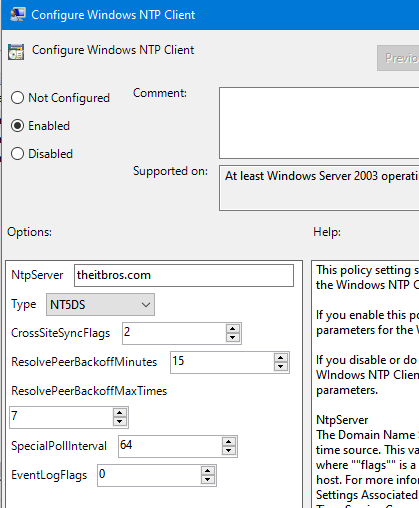Click the Type label in Options
Image resolution: width=419 pixels, height=508 pixels.
[x=24, y=304]
